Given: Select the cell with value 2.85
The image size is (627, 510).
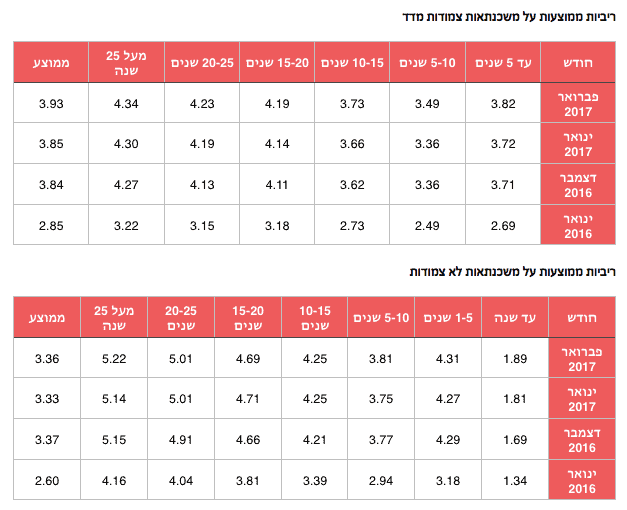Looking at the screenshot, I should 50,224.
